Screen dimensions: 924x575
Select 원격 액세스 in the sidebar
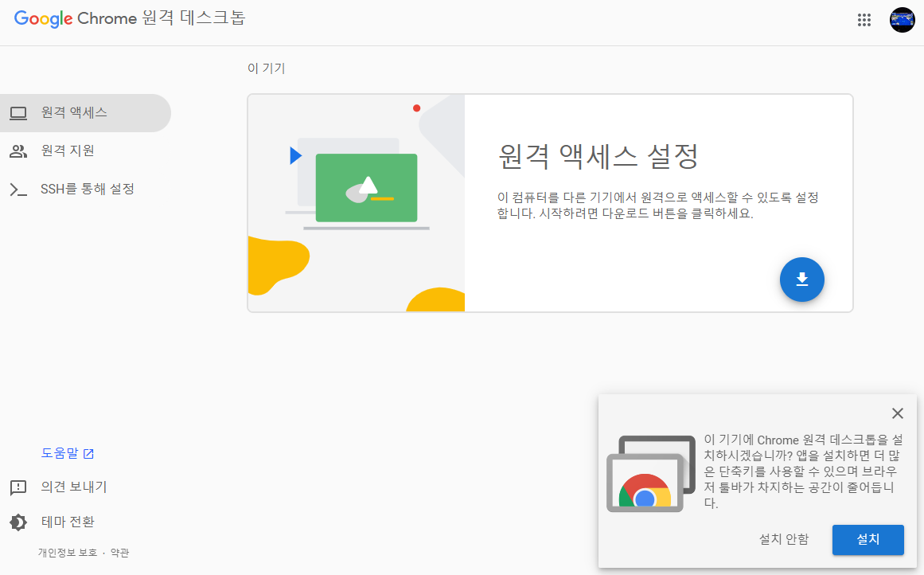pos(72,113)
